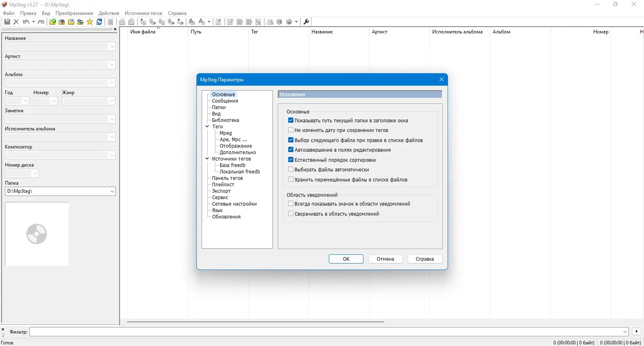This screenshot has height=346, width=644.
Task: Toggle 'Выбор следующего файла при правке в списке файлов'
Action: tap(291, 140)
